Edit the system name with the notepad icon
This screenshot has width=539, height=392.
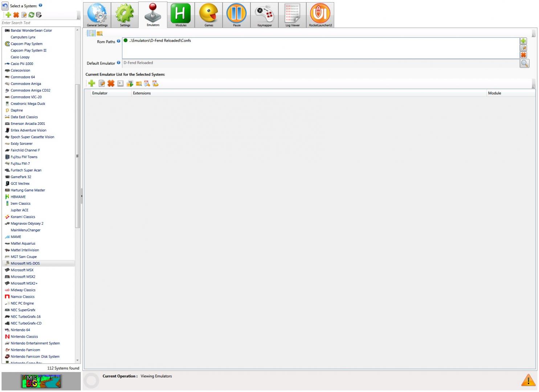click(24, 15)
